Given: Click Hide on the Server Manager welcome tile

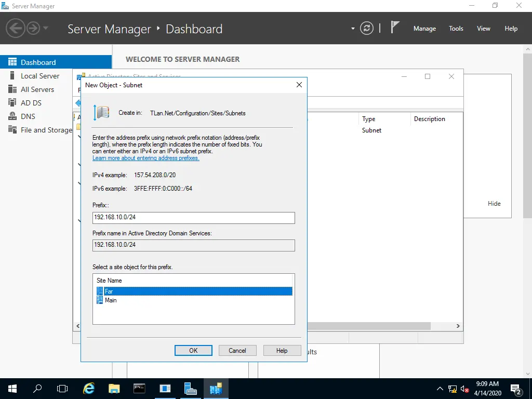Looking at the screenshot, I should pos(494,204).
